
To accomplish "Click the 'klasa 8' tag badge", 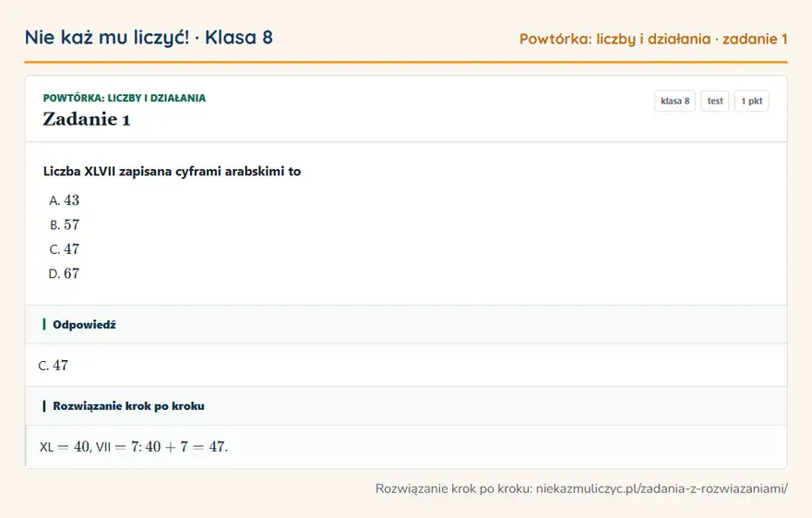I will [675, 101].
